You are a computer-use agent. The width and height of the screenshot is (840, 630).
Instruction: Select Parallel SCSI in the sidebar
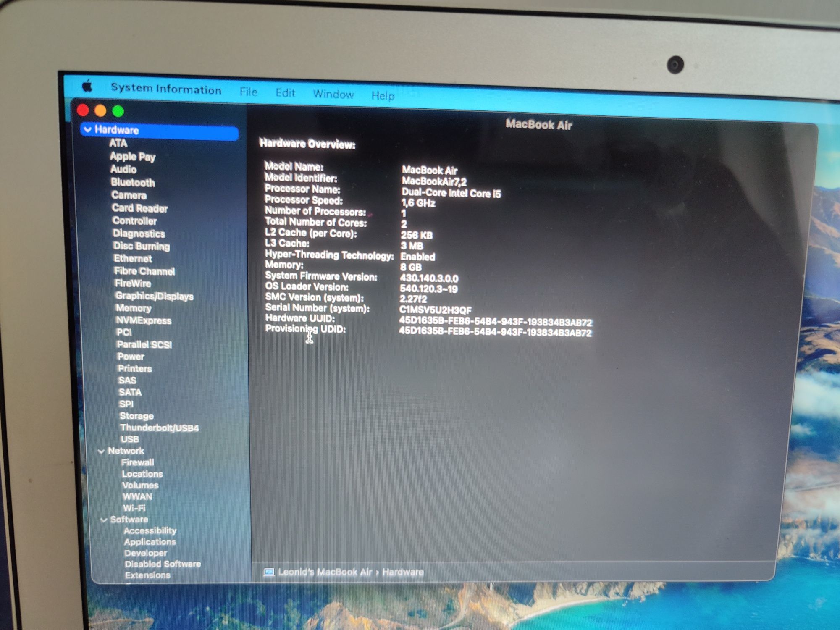tap(144, 344)
